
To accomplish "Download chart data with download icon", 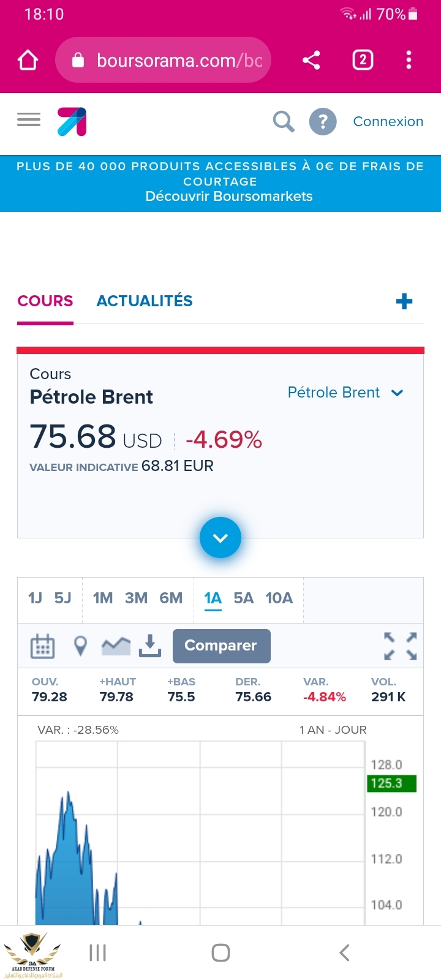I will (x=150, y=646).
